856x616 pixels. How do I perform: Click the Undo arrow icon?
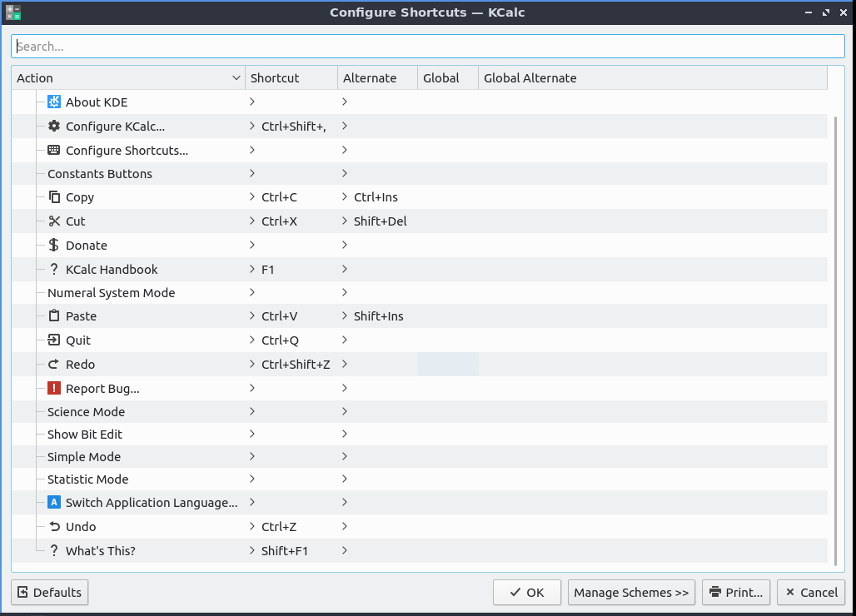(54, 527)
